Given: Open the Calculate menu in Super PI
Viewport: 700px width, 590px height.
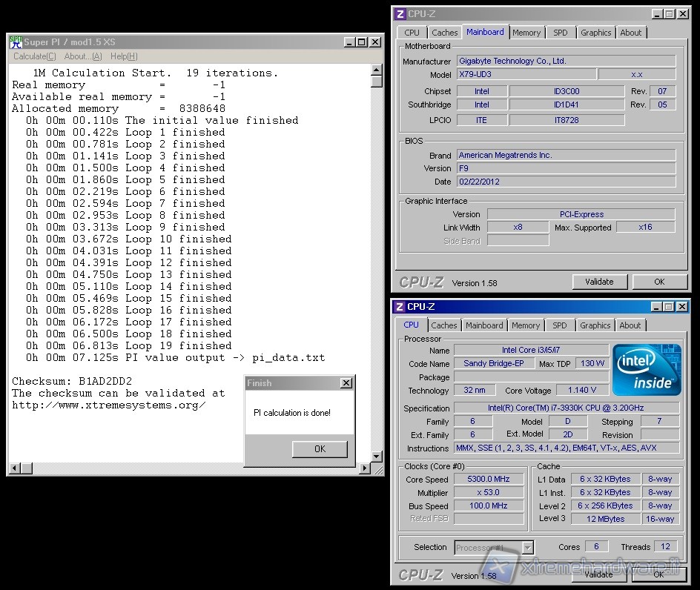Looking at the screenshot, I should click(x=34, y=56).
